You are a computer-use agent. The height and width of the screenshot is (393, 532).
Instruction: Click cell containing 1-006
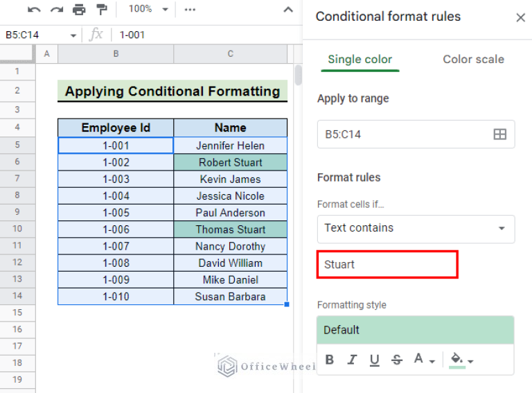pyautogui.click(x=116, y=229)
